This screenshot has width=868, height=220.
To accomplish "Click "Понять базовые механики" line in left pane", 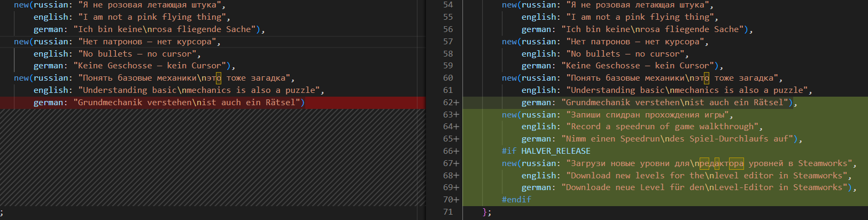I will (x=184, y=78).
